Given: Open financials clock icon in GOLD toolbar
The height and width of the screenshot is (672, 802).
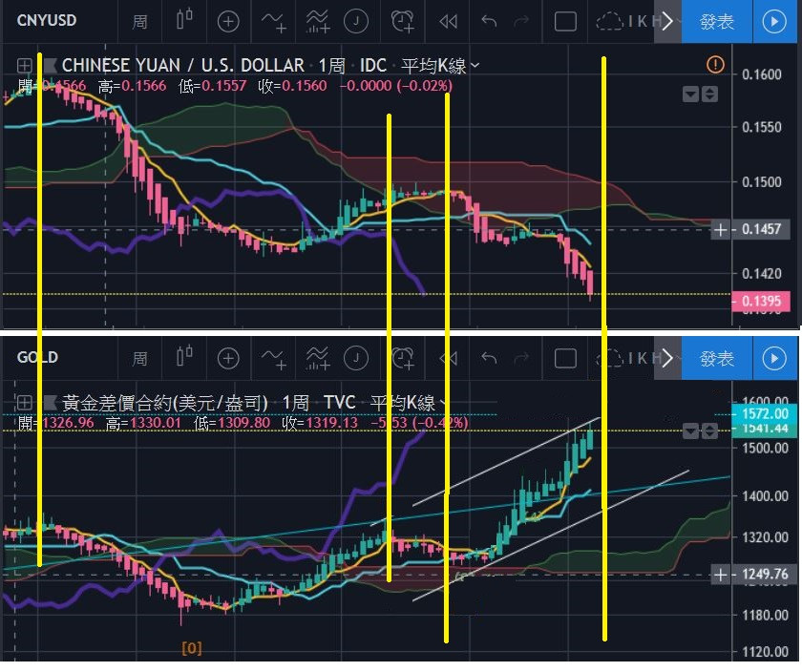Looking at the screenshot, I should pos(356,359).
